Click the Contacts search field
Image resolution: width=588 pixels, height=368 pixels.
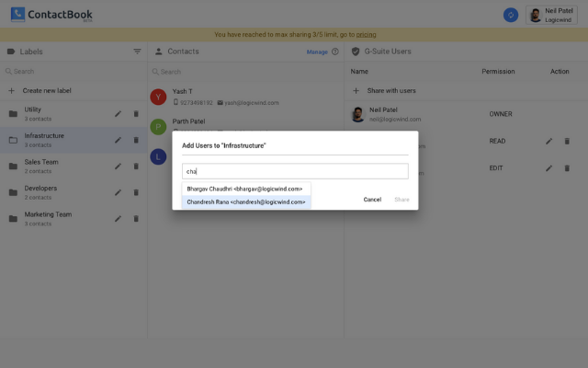pyautogui.click(x=245, y=72)
